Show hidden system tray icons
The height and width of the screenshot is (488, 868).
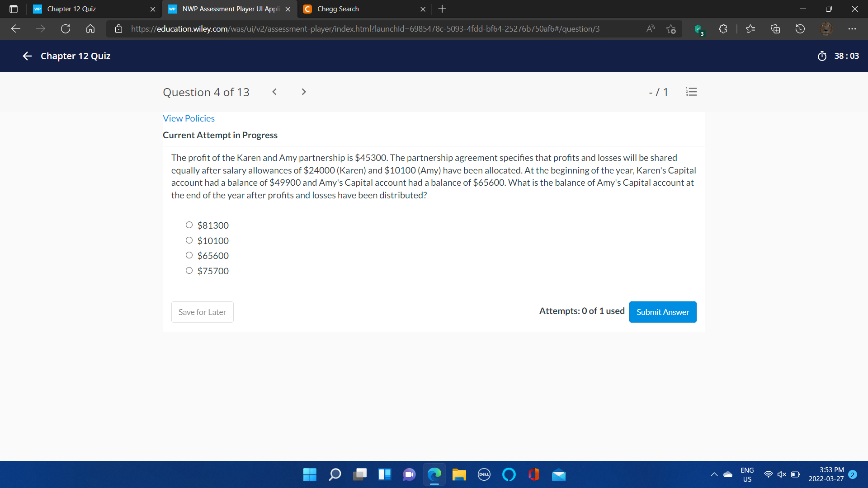tap(714, 474)
